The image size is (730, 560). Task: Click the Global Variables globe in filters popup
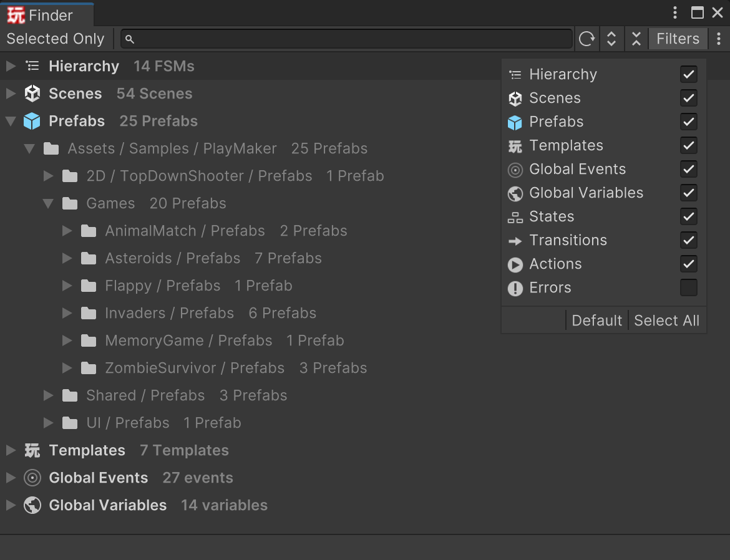pos(515,193)
